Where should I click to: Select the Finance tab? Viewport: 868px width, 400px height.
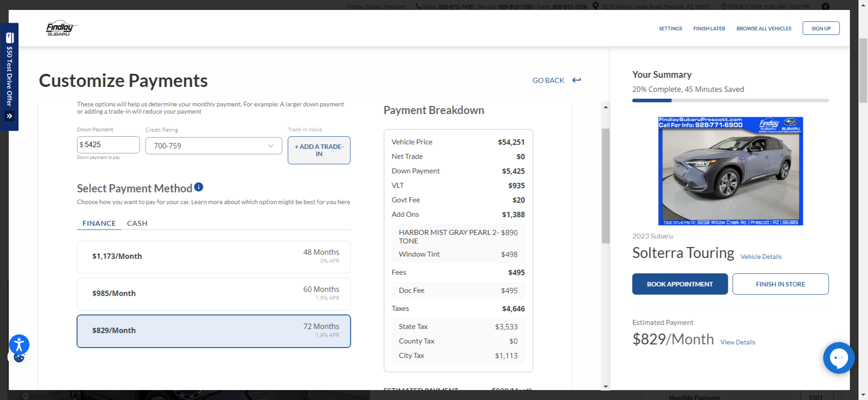99,223
